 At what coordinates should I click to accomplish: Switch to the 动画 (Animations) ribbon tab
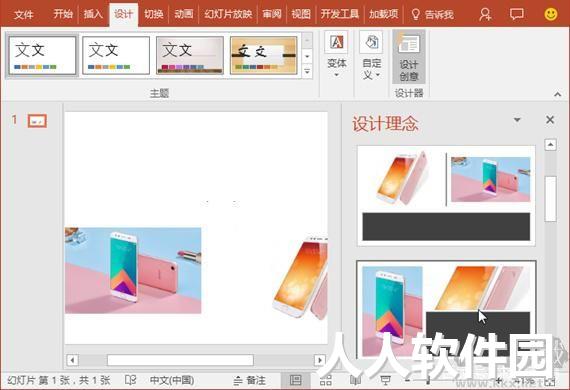click(x=184, y=15)
